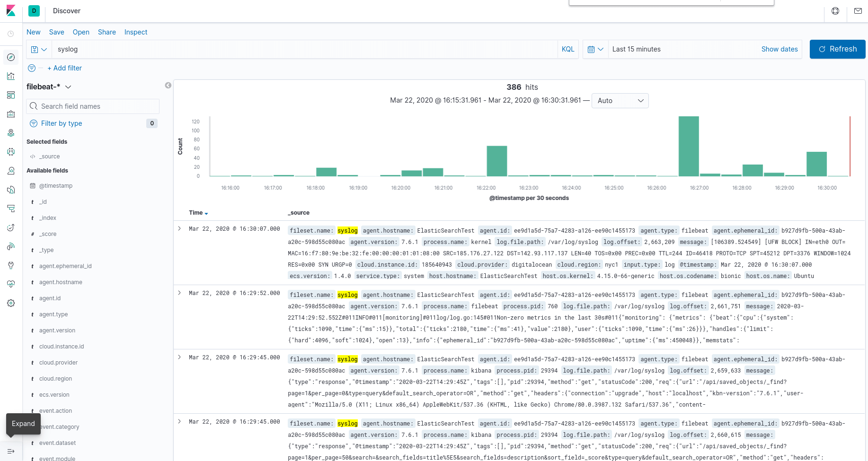Select the cloud.region field

(x=56, y=379)
